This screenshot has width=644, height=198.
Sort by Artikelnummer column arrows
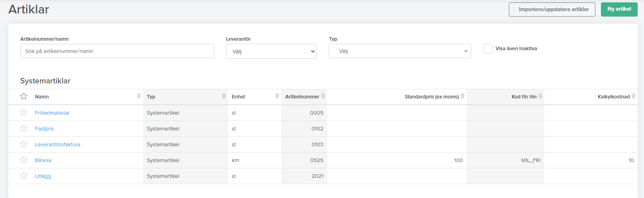click(x=323, y=96)
